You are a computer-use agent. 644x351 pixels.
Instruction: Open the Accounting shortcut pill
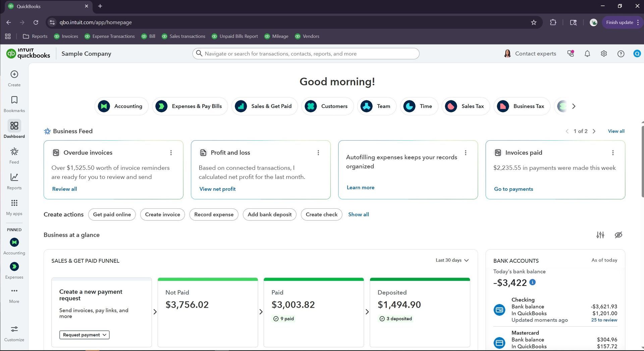(121, 106)
